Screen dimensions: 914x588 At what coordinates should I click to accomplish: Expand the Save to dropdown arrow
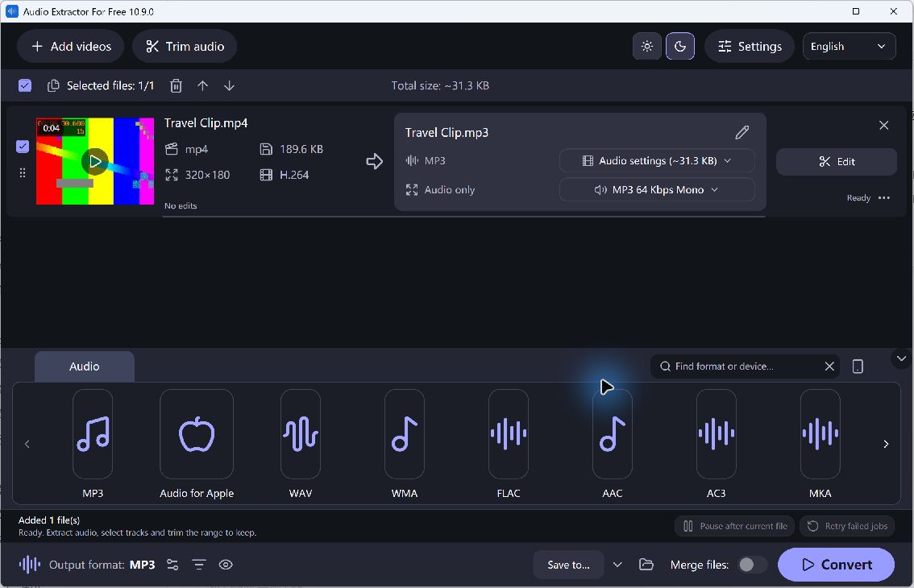coord(617,565)
